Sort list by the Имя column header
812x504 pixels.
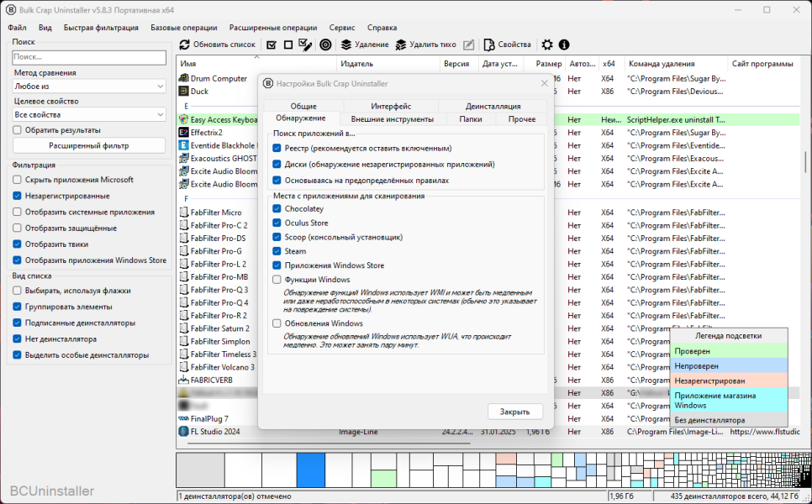256,64
